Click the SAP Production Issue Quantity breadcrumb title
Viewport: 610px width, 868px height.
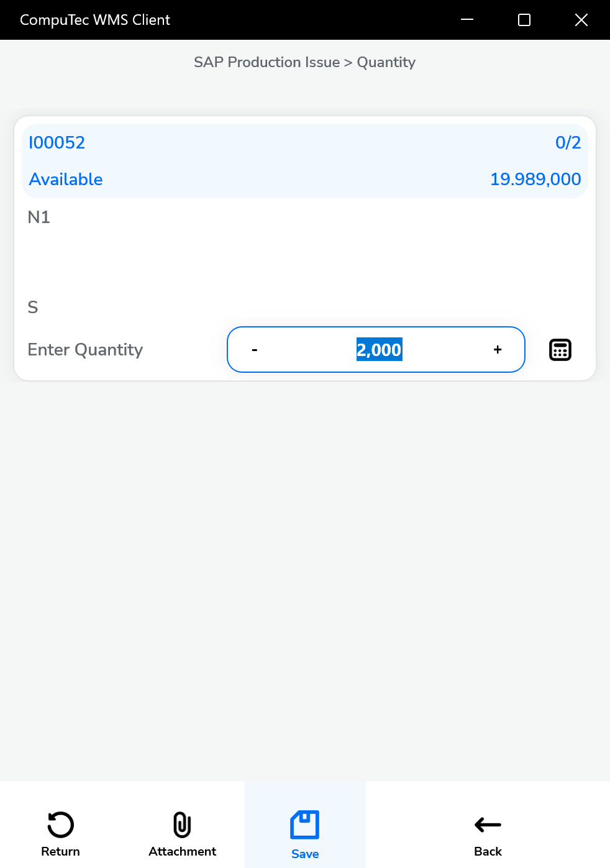pos(305,62)
